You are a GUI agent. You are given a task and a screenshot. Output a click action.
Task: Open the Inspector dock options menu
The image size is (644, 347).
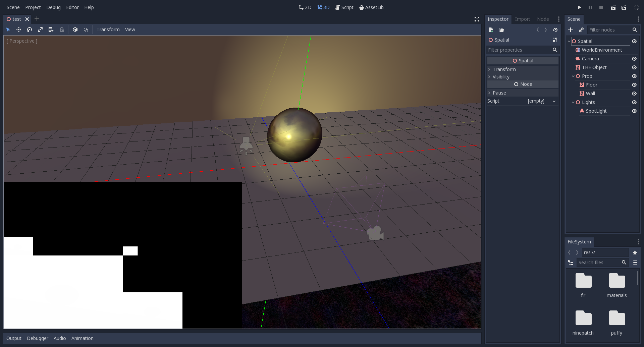tap(558, 19)
